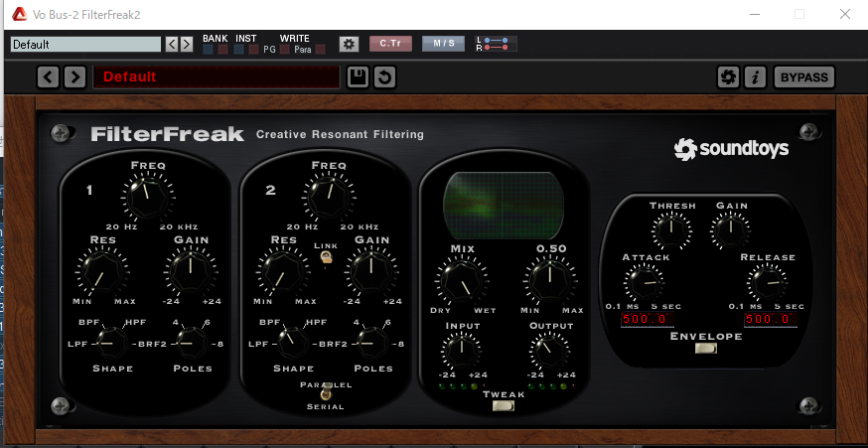Enable the WRITE PG checkbox
The height and width of the screenshot is (448, 868).
[284, 50]
